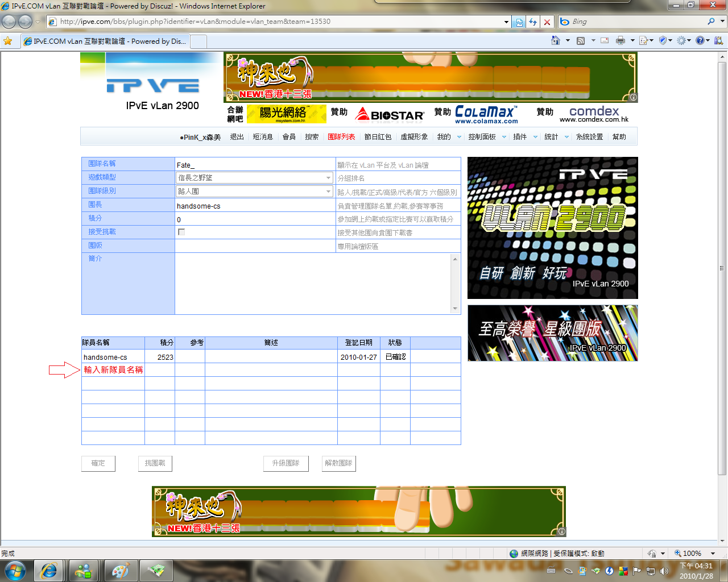This screenshot has height=582, width=728.
Task: Open the zoom level dropdown arrow
Action: [713, 554]
